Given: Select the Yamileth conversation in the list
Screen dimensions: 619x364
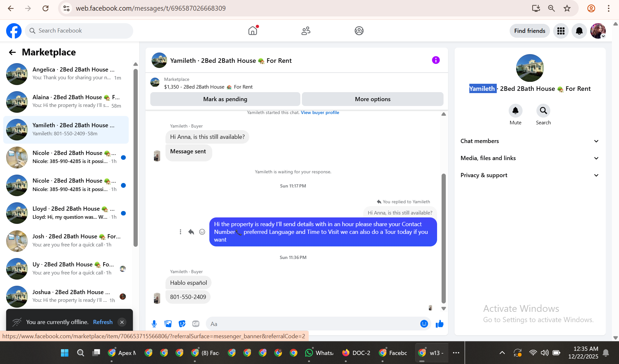Looking at the screenshot, I should click(x=66, y=129).
